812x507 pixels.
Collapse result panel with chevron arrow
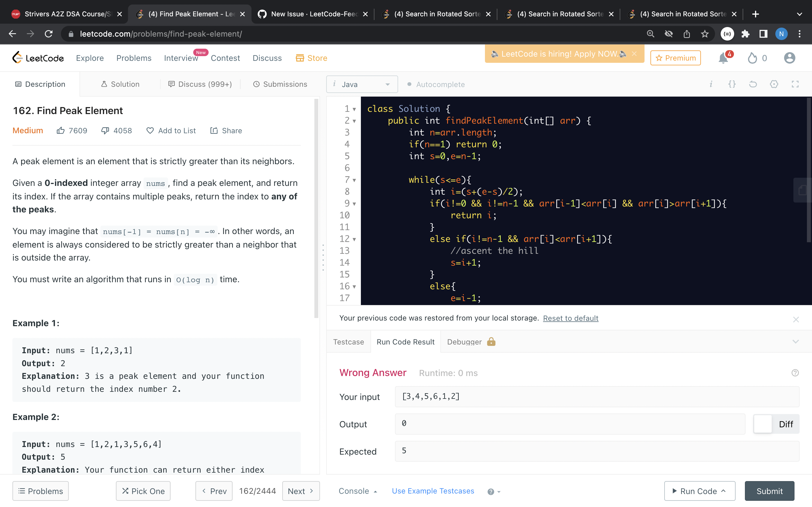coord(795,342)
